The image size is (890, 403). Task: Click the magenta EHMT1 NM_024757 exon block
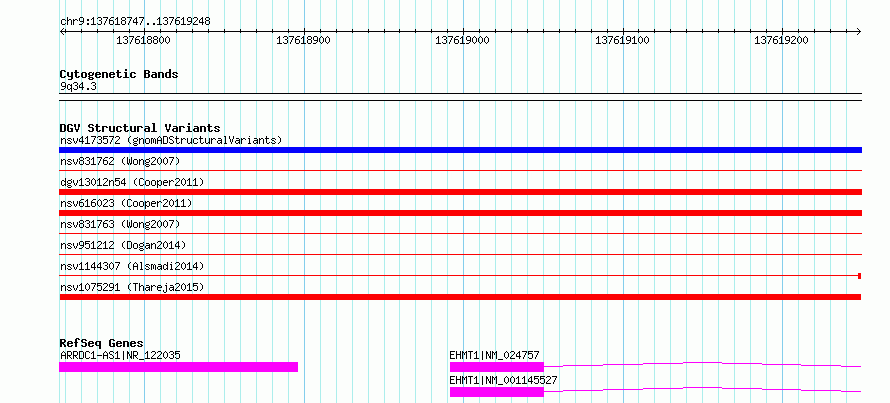pyautogui.click(x=497, y=367)
